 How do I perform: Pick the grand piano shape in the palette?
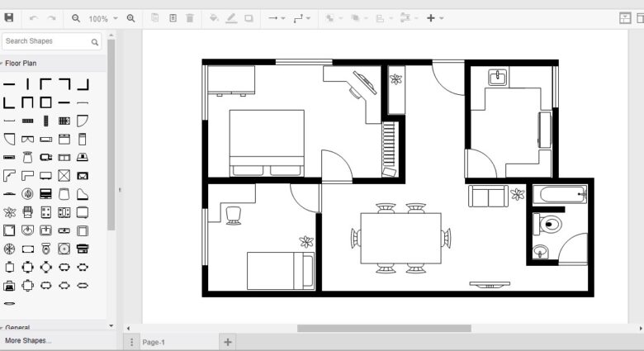[x=82, y=194]
